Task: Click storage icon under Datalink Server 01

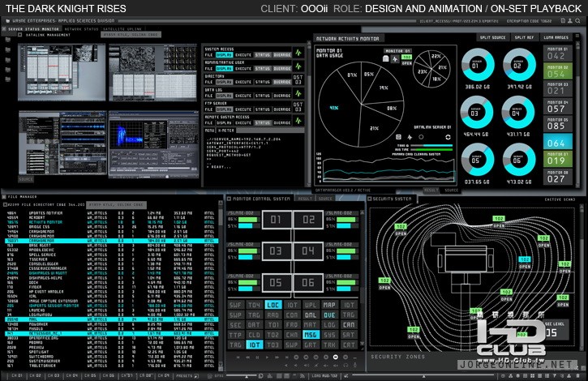Action: 398,137
